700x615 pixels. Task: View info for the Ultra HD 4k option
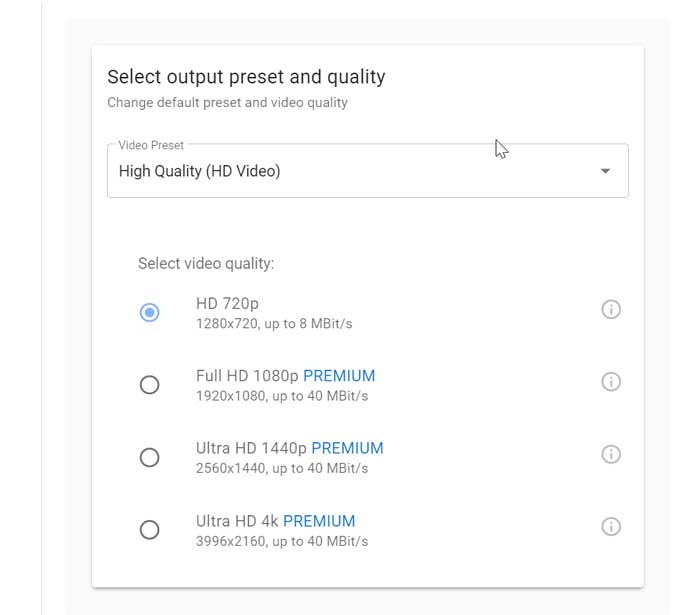[x=611, y=526]
